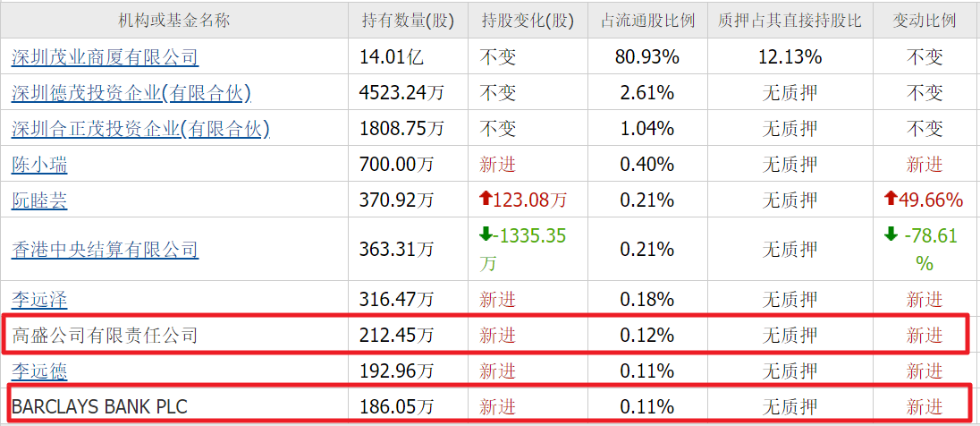Click the 李远泽 shareholder link
The width and height of the screenshot is (980, 426).
[39, 299]
